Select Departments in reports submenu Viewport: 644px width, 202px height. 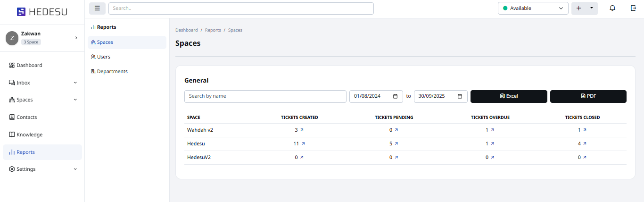tap(112, 71)
